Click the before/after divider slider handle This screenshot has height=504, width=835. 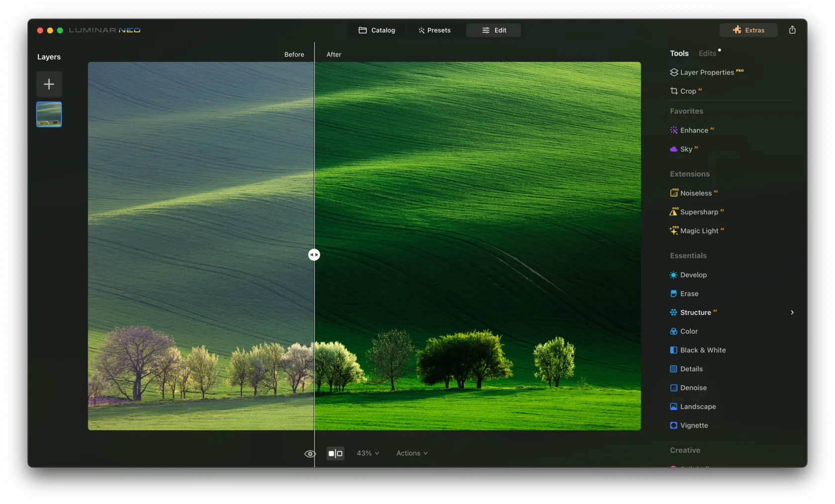click(314, 255)
